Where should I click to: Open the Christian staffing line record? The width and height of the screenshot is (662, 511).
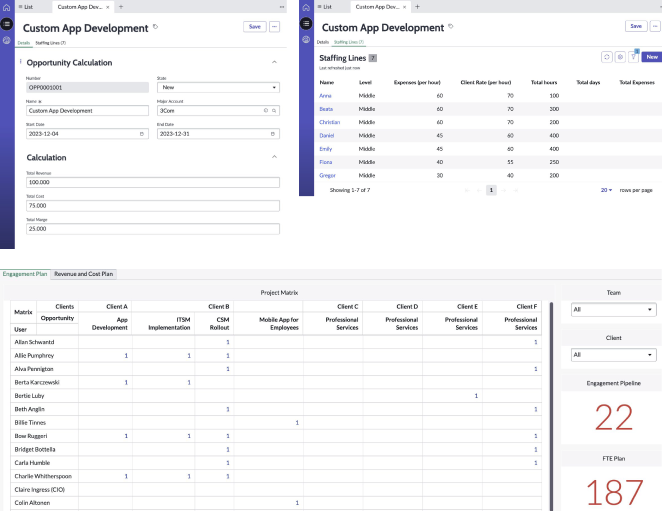[329, 121]
